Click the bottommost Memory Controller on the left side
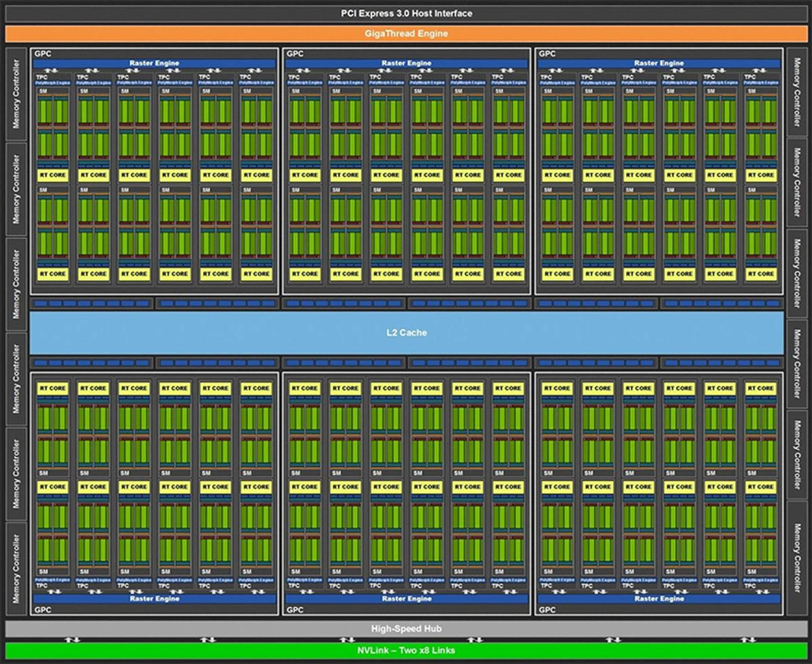812x664 pixels. pyautogui.click(x=16, y=569)
